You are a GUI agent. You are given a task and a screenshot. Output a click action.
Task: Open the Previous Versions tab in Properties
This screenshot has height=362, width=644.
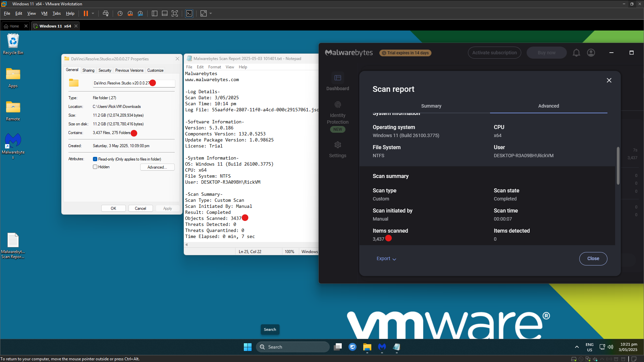(129, 70)
